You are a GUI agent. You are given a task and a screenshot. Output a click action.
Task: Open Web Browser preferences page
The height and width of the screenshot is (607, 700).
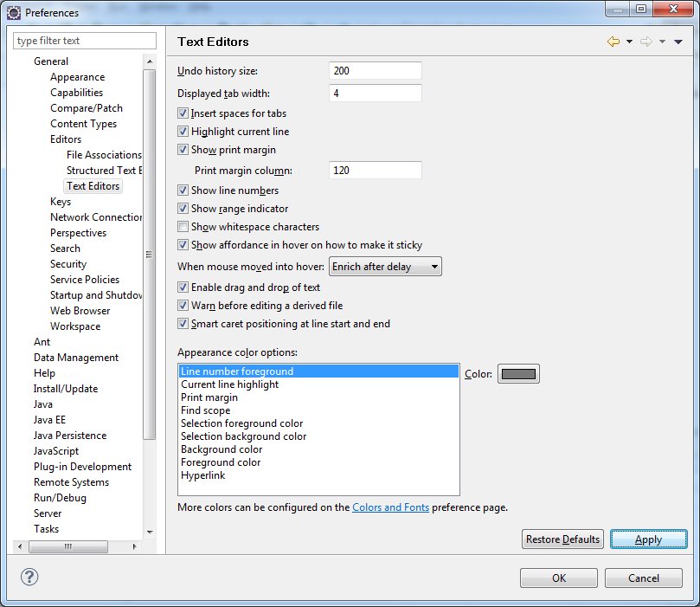click(80, 310)
